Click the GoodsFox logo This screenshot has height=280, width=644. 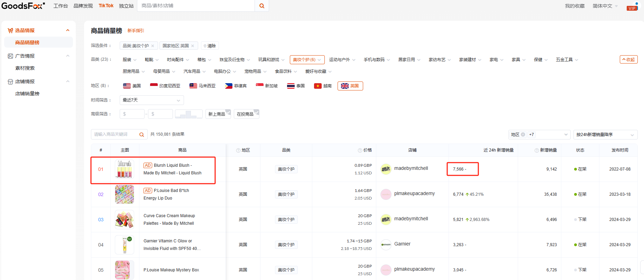[23, 6]
